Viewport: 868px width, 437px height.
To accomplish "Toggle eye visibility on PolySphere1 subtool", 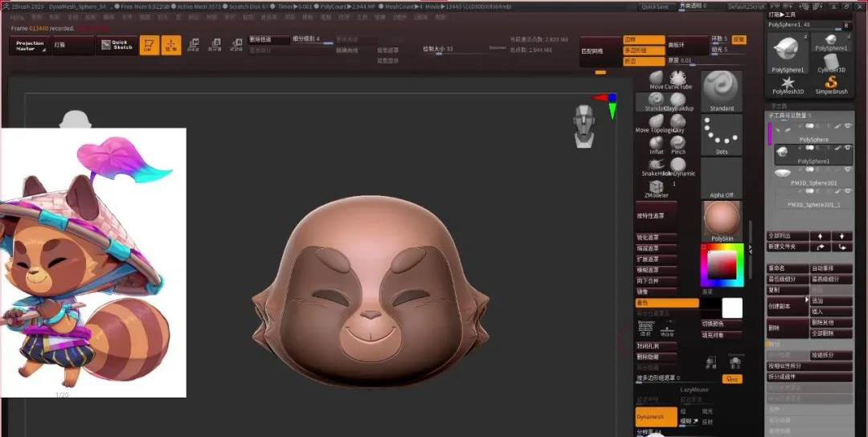I will point(847,149).
